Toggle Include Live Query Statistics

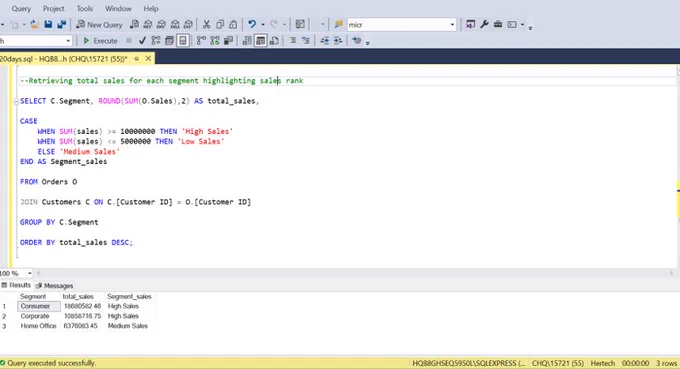tap(215, 41)
